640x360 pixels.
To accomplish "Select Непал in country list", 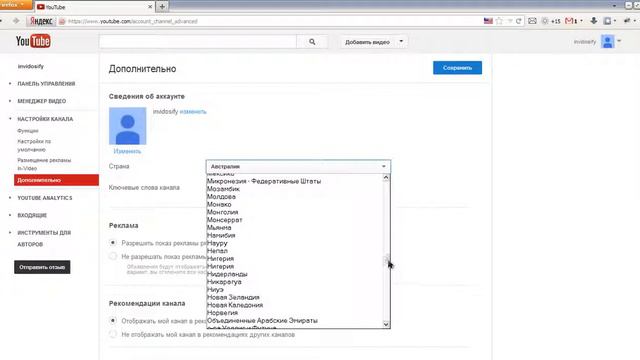I will 296,251.
